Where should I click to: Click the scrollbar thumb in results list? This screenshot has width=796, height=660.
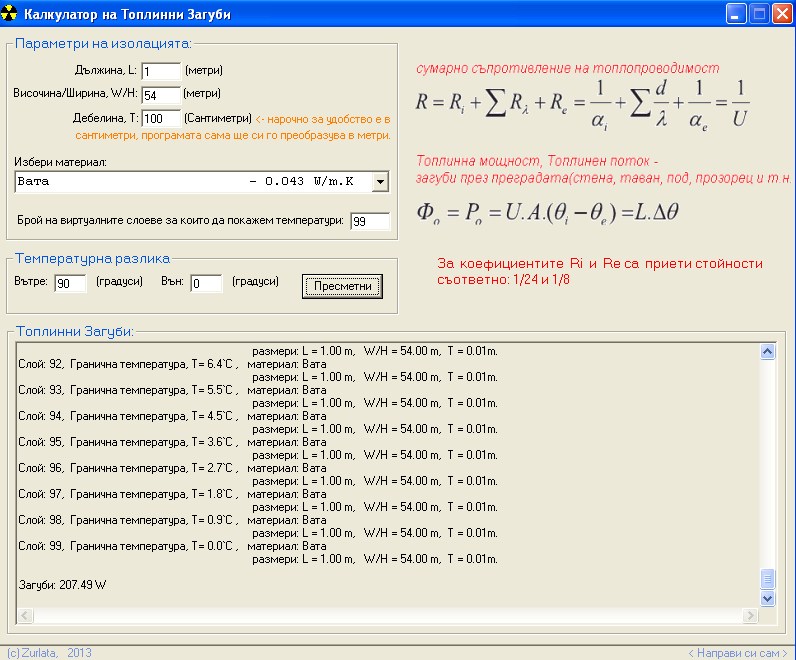pyautogui.click(x=768, y=579)
